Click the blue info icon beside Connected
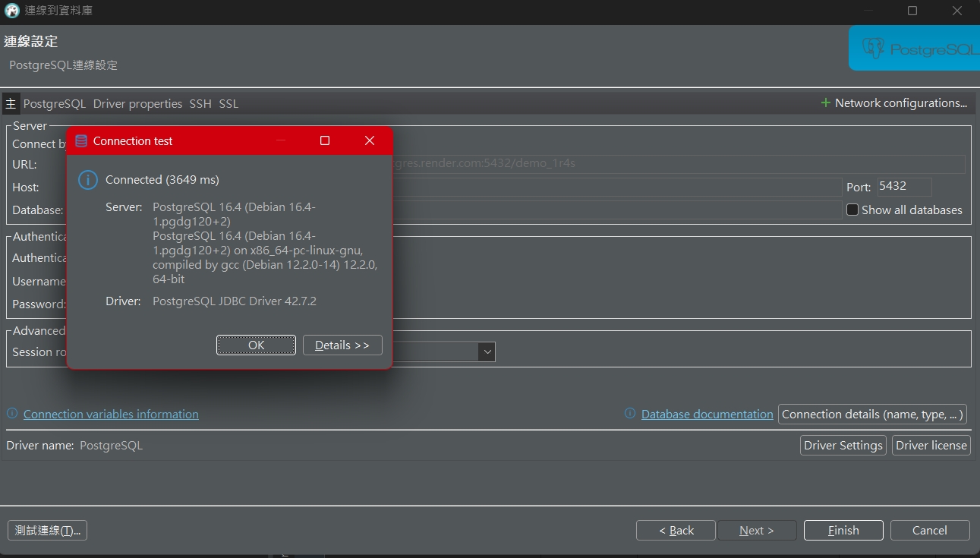This screenshot has height=558, width=980. 88,180
